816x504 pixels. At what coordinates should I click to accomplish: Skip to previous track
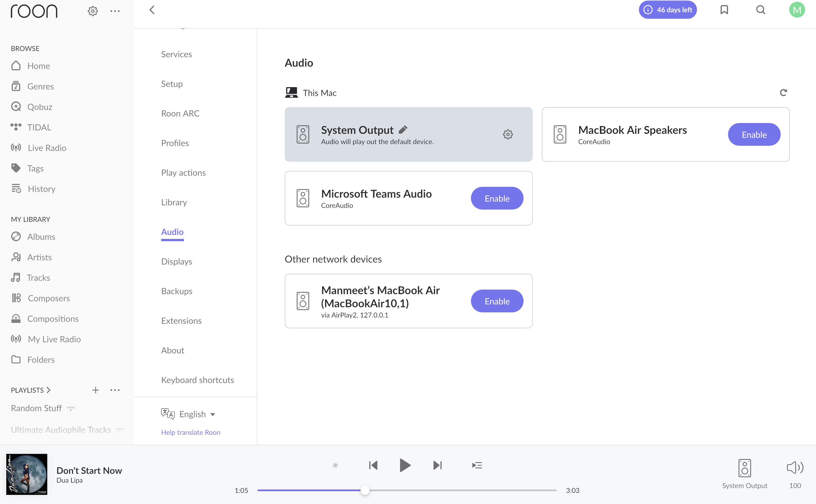373,465
